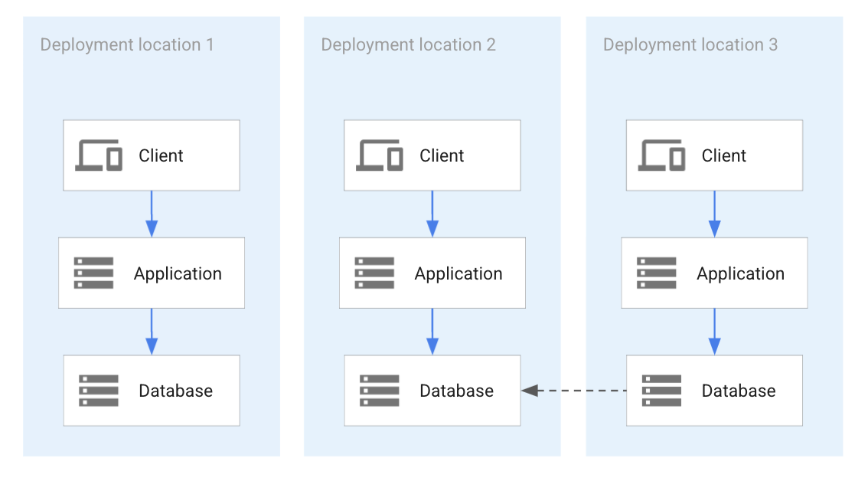Click the Client icon in Deployment location 3
Viewport: 868px width, 481px height.
coord(662,153)
